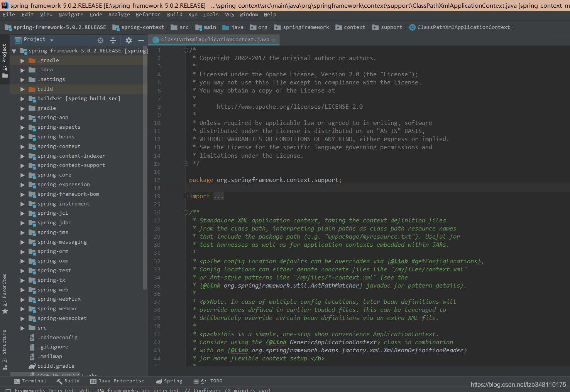
Task: Select the .idea folder
Action: pos(78,70)
